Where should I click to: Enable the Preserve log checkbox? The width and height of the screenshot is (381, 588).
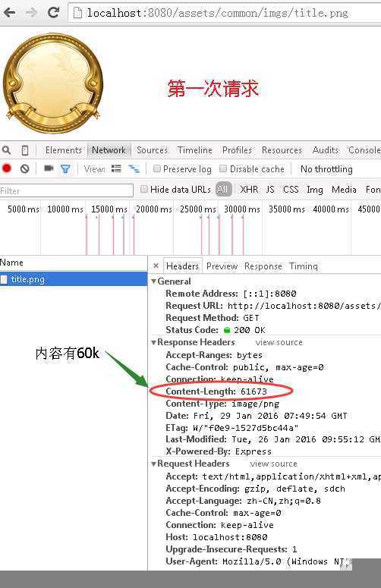point(157,168)
